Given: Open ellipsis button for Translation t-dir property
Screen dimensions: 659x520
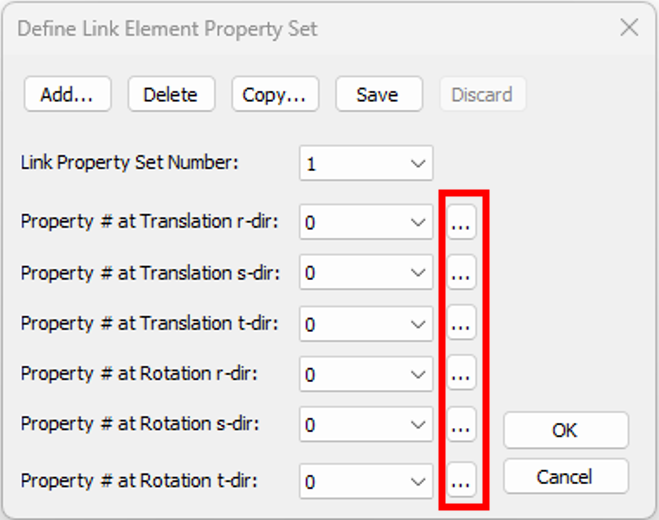Looking at the screenshot, I should [461, 322].
